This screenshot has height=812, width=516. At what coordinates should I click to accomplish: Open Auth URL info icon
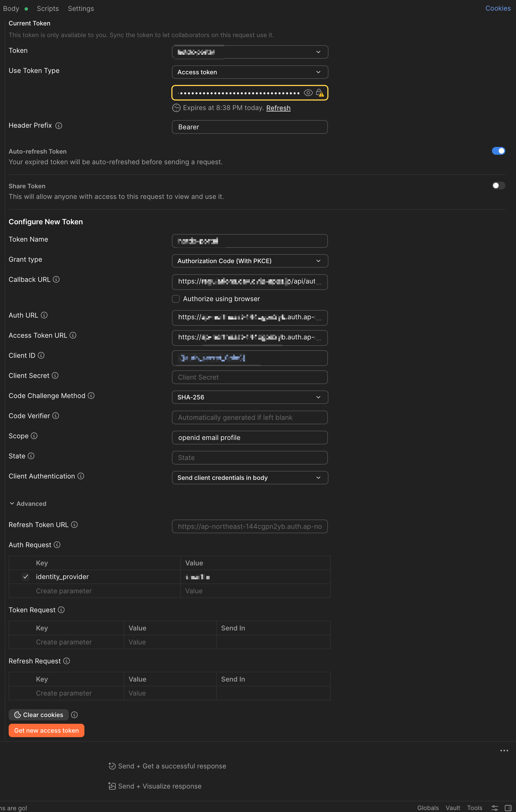[44, 315]
